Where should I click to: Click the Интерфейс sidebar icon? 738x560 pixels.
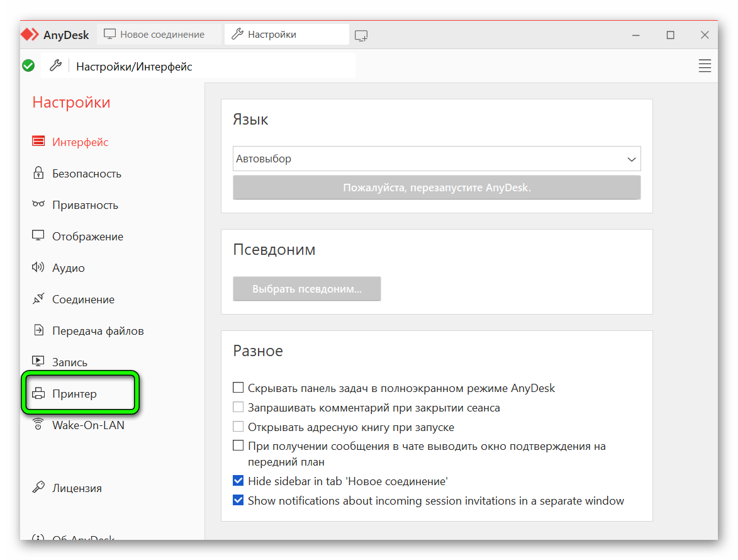[x=38, y=141]
